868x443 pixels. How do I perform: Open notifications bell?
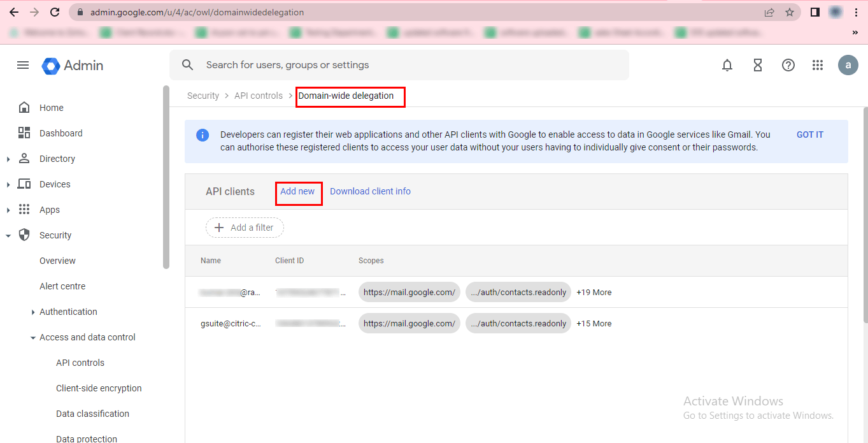click(x=727, y=65)
